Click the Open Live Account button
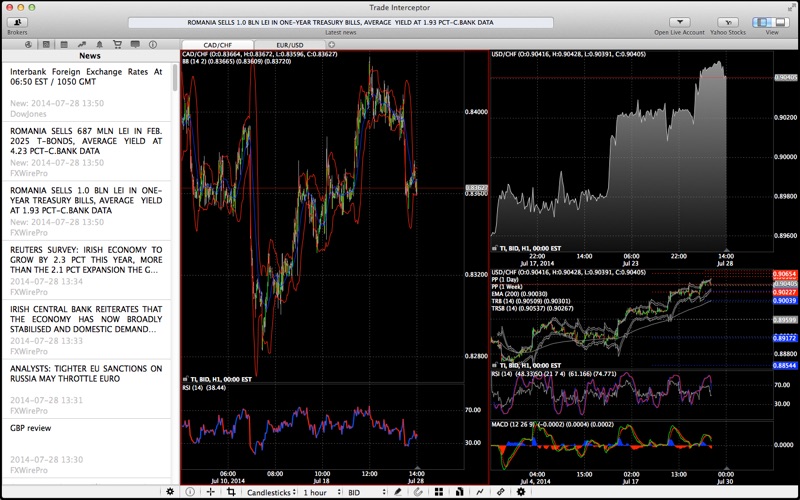 click(x=680, y=22)
